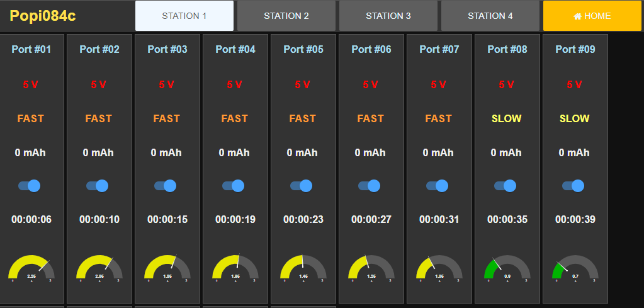Image resolution: width=644 pixels, height=308 pixels.
Task: Click the Port #08 green gauge
Action: pos(507,268)
